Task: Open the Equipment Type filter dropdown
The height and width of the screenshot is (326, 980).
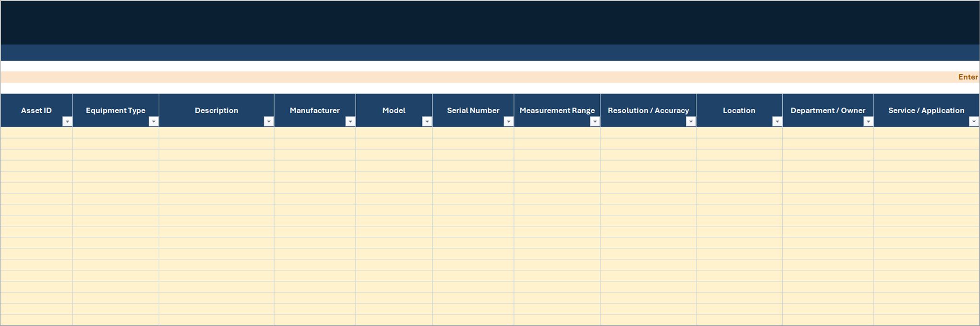Action: click(x=154, y=122)
